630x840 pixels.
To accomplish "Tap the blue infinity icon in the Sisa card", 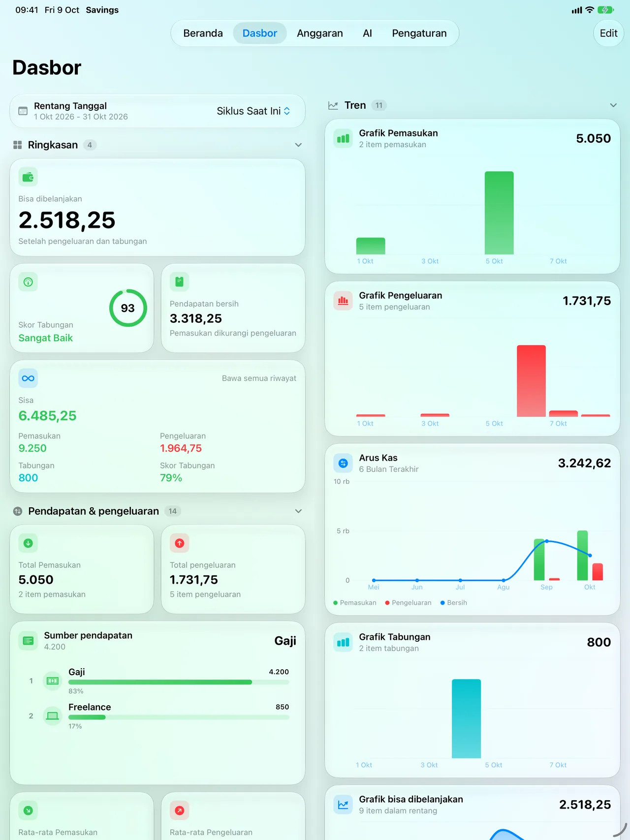I will (x=28, y=378).
